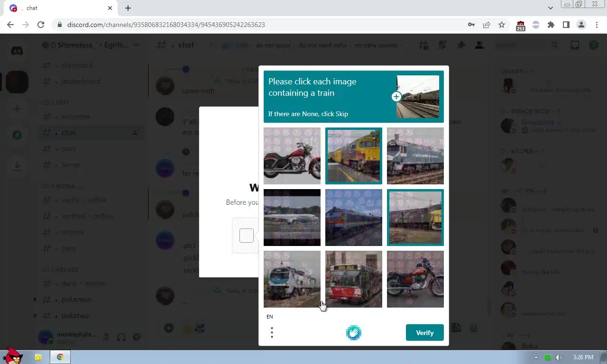Launch Angry Birds taskbar icon
This screenshot has height=364, width=607.
tap(12, 356)
